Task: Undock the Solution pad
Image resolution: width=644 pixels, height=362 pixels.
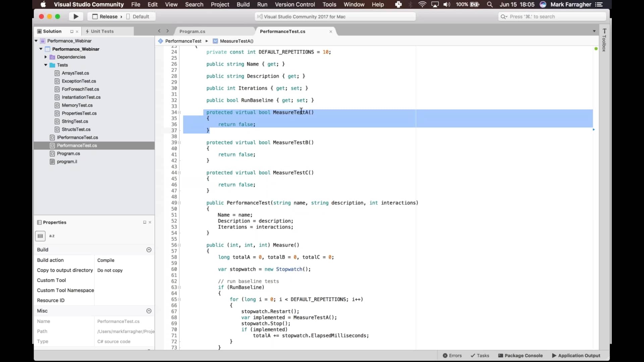Action: (x=71, y=32)
